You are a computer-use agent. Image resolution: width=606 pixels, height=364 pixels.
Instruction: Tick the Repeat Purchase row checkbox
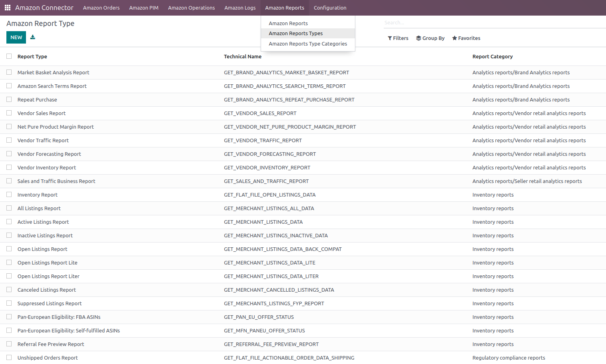[x=9, y=99]
